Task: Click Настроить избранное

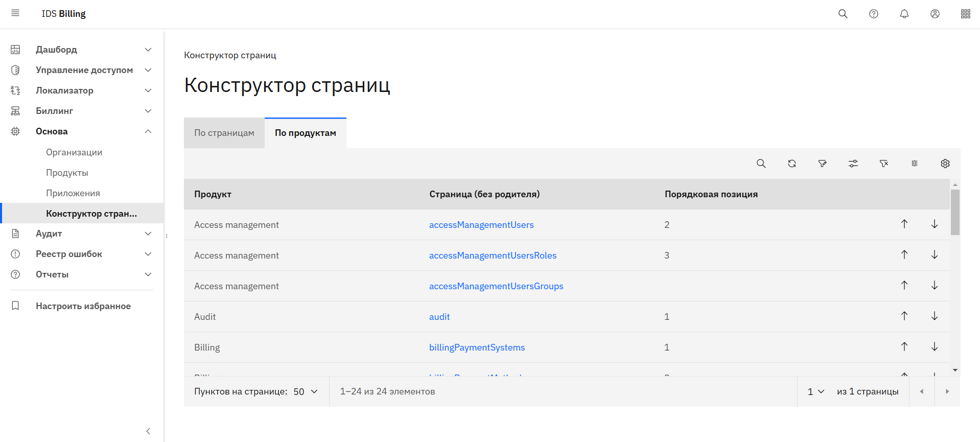Action: coord(83,306)
